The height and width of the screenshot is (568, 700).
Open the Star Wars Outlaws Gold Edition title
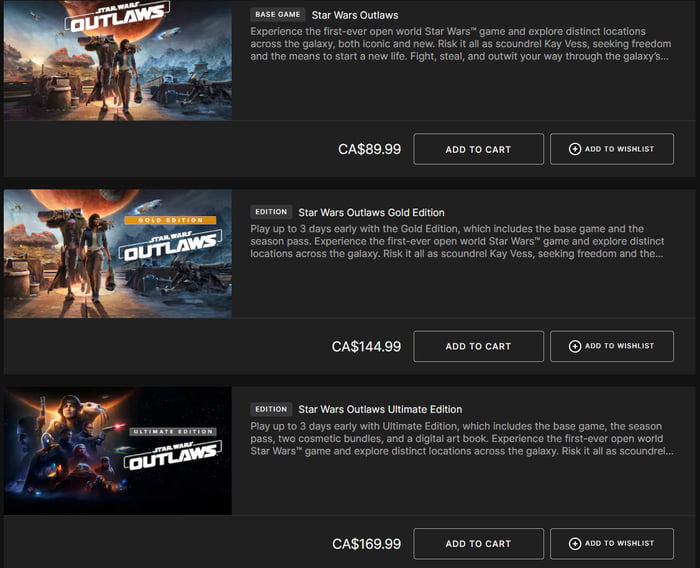pyautogui.click(x=371, y=212)
